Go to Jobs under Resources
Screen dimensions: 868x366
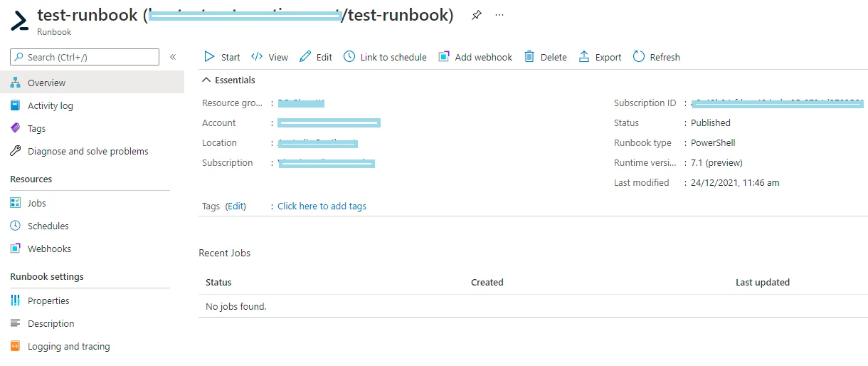click(x=36, y=204)
